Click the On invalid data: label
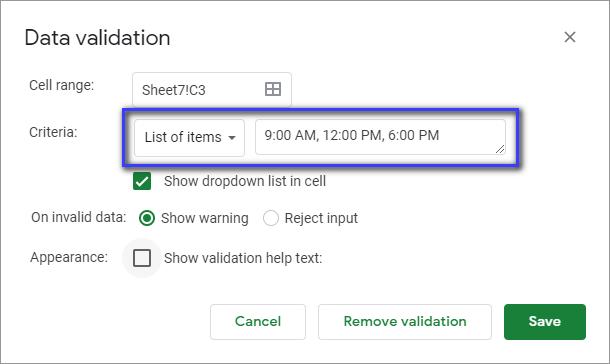 [79, 217]
